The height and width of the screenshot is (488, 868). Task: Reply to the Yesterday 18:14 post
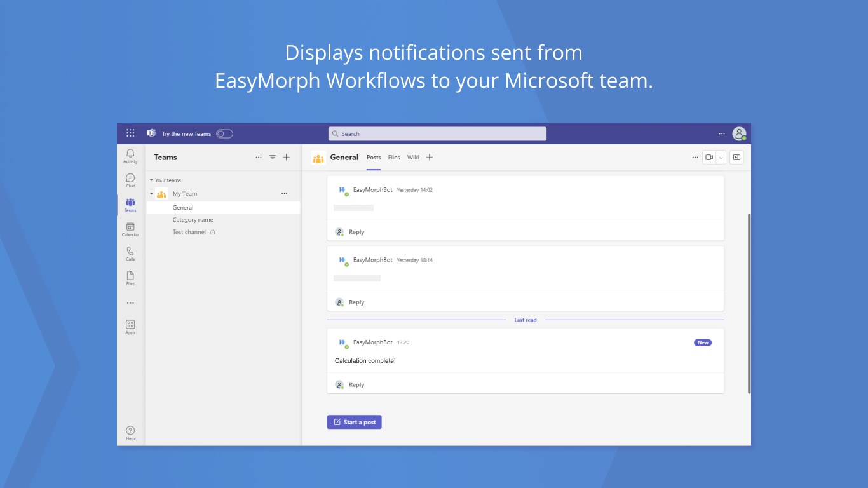tap(356, 302)
